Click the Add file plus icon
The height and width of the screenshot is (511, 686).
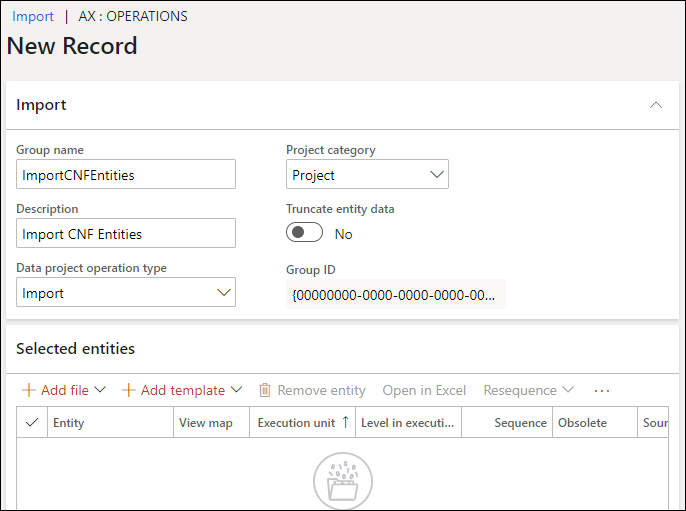pyautogui.click(x=28, y=390)
